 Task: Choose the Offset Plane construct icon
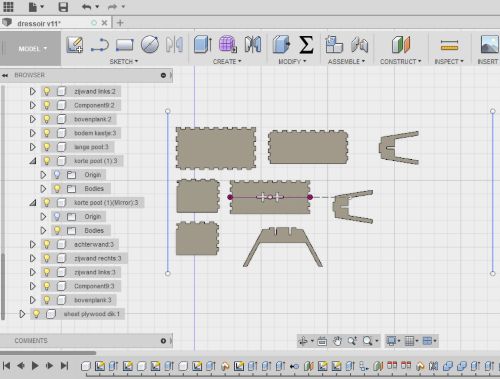(401, 44)
